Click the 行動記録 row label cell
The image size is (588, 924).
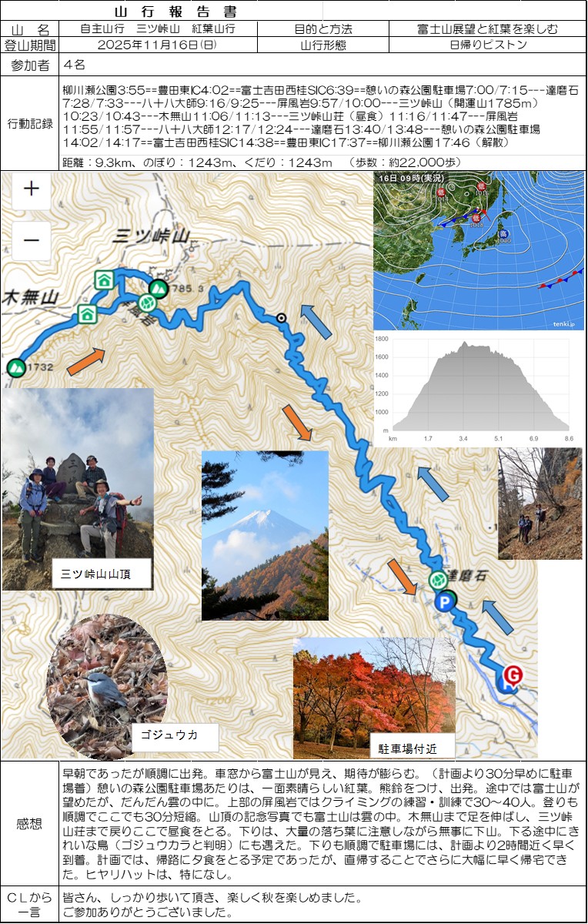30,124
